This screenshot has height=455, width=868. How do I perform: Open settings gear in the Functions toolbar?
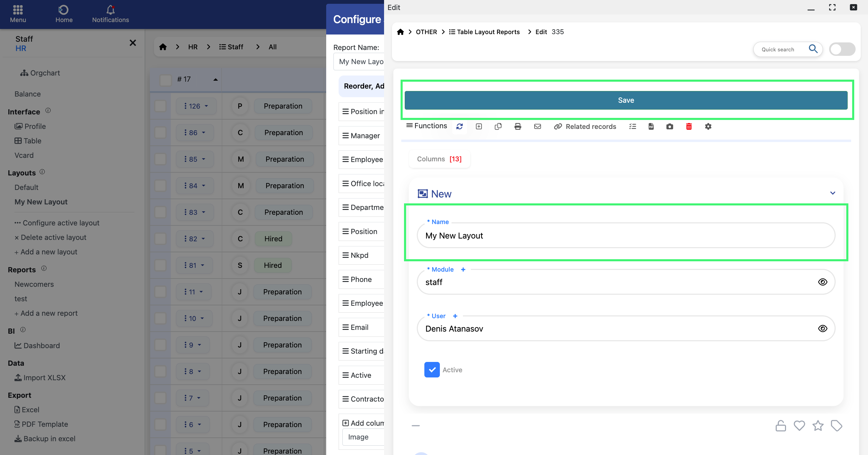coord(708,127)
